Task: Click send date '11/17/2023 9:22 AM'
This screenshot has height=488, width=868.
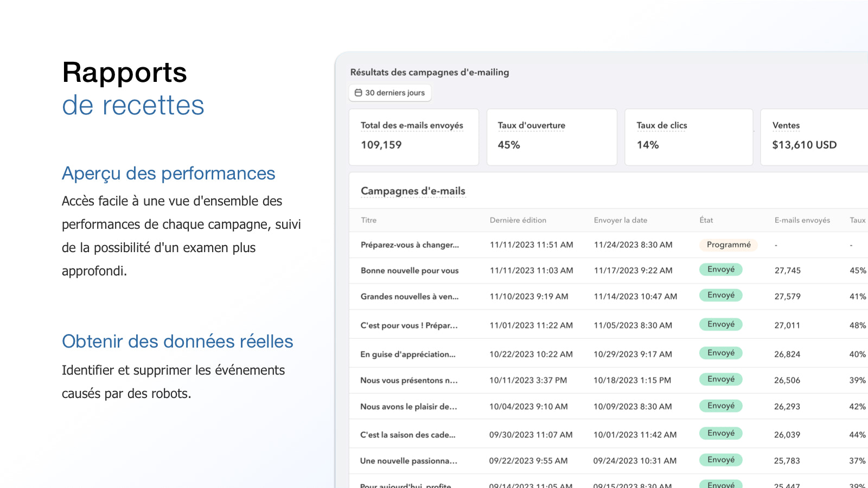Action: point(633,271)
